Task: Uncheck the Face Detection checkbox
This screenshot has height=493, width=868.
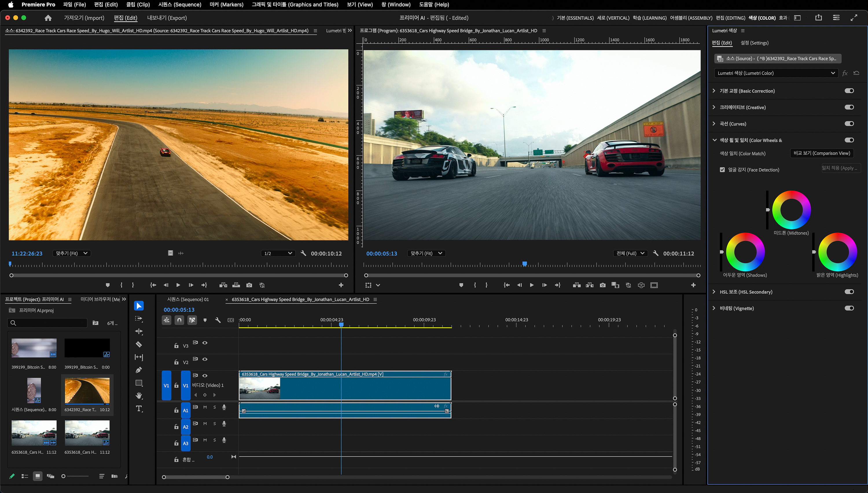Action: point(722,170)
